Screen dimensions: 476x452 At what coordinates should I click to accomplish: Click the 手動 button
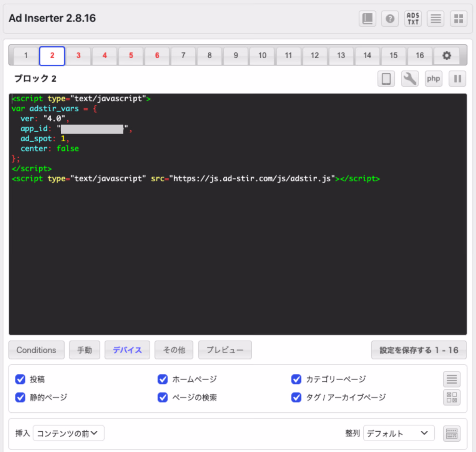tap(84, 350)
